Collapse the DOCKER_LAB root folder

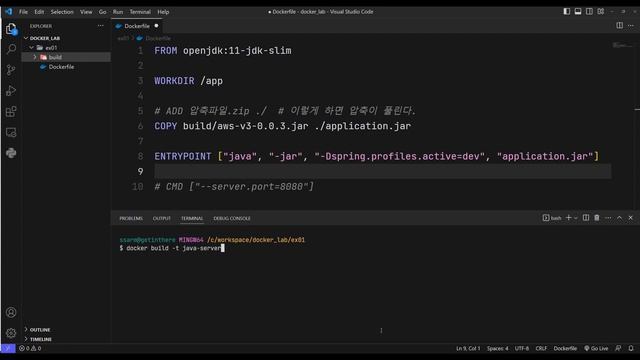pos(26,38)
